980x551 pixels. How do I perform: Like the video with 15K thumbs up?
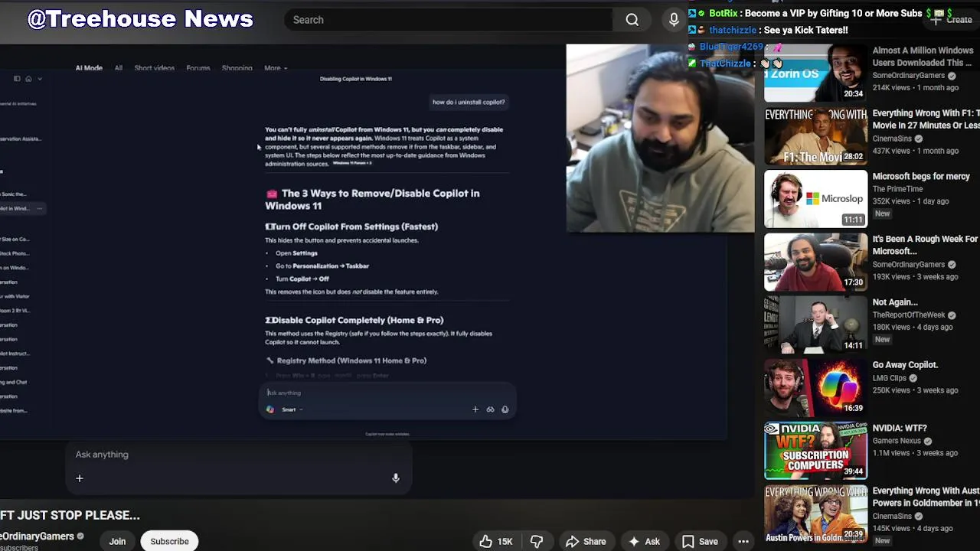click(495, 541)
